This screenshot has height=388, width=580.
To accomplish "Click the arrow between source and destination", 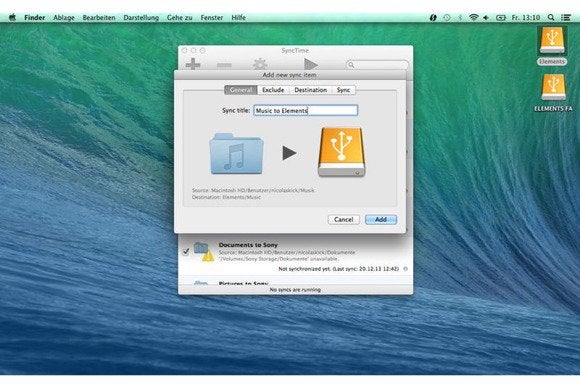I will (289, 153).
